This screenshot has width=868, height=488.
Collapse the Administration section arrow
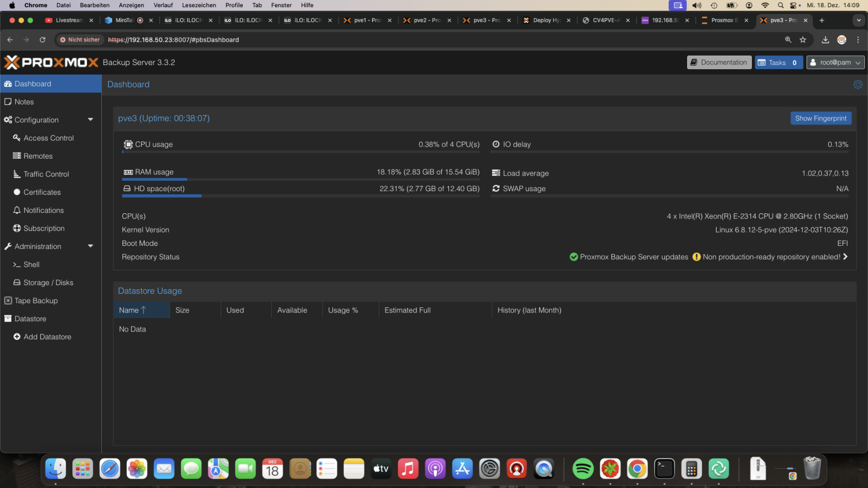click(90, 246)
